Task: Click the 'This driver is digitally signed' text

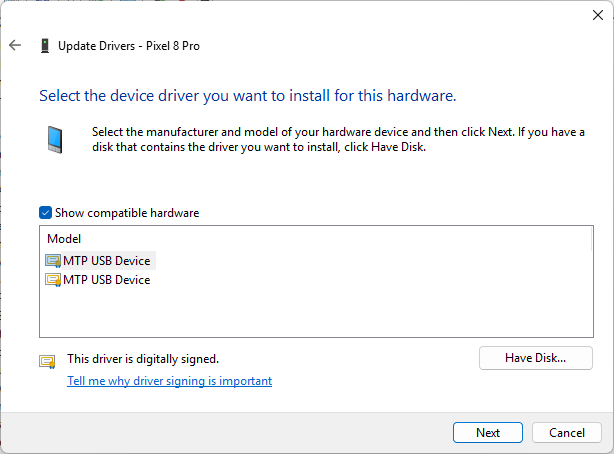Action: coord(143,359)
